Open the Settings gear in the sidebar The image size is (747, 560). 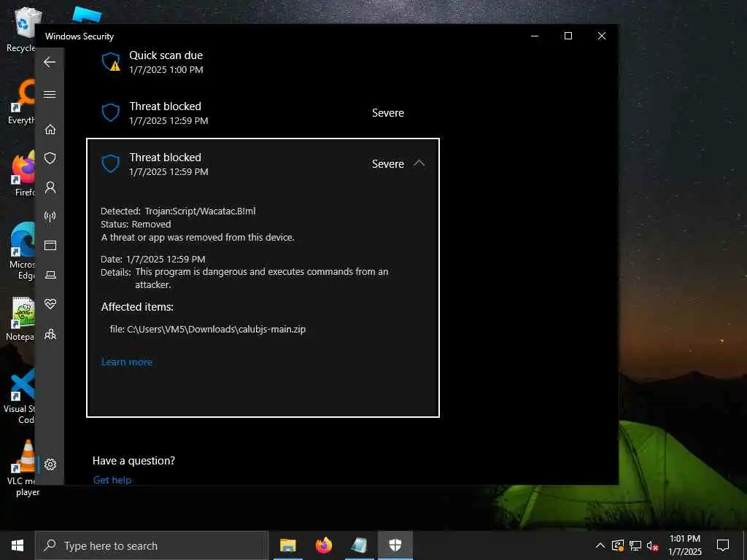pos(50,464)
